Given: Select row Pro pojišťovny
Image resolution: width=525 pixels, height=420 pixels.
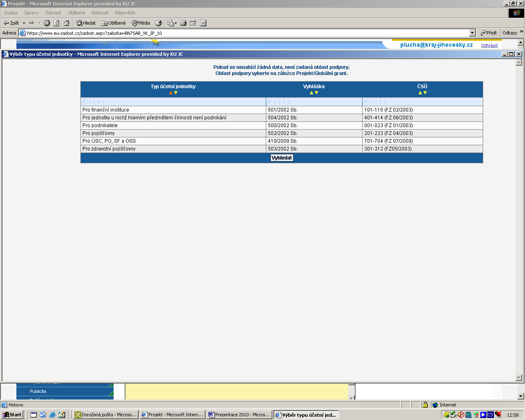Looking at the screenshot, I should (x=282, y=133).
